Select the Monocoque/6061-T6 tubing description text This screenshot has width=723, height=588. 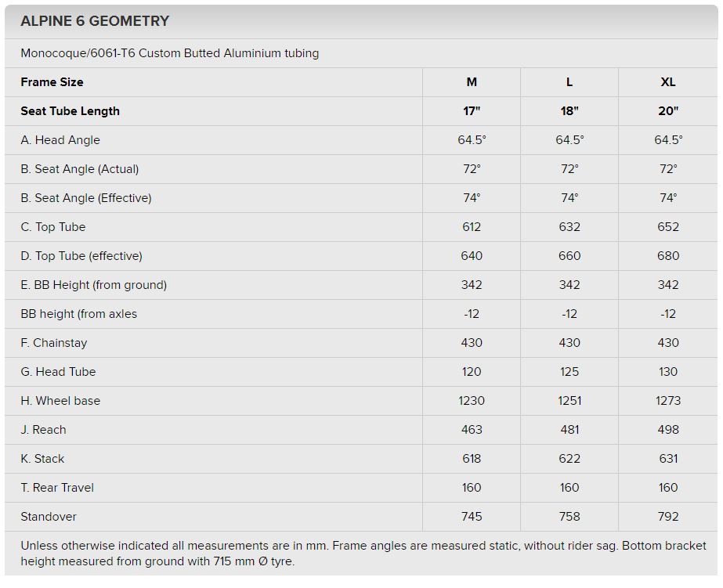[x=169, y=53]
